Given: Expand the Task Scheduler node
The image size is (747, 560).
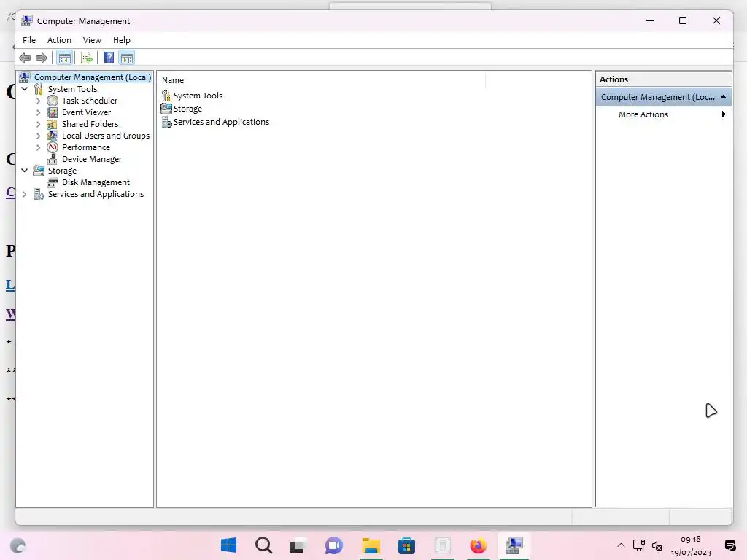Looking at the screenshot, I should coord(39,101).
